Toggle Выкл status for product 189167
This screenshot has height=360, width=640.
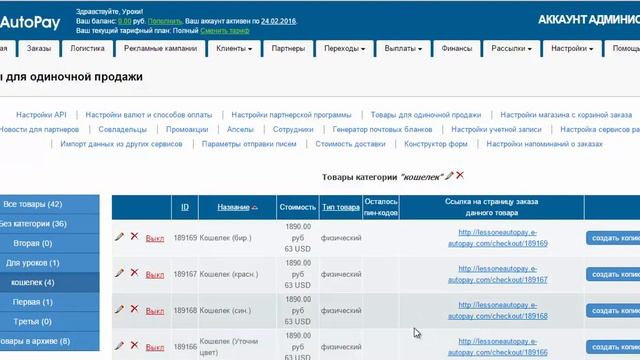point(155,275)
